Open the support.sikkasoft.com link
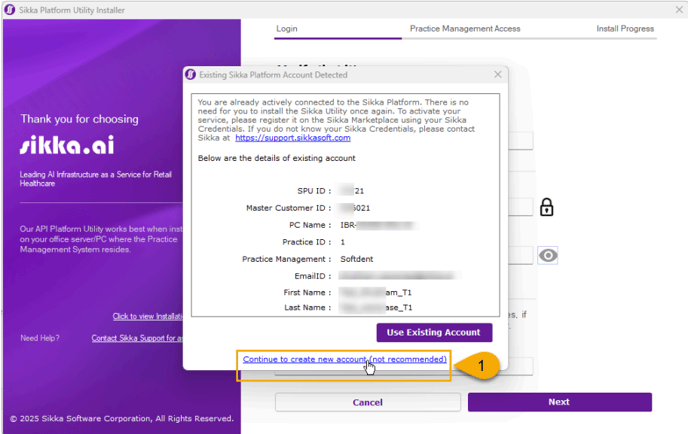Screen dimensions: 688x434 pyautogui.click(x=293, y=138)
